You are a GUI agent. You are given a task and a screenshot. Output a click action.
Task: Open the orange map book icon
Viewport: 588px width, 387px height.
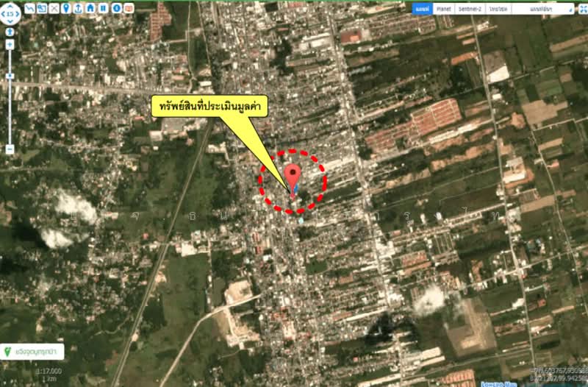click(x=129, y=8)
